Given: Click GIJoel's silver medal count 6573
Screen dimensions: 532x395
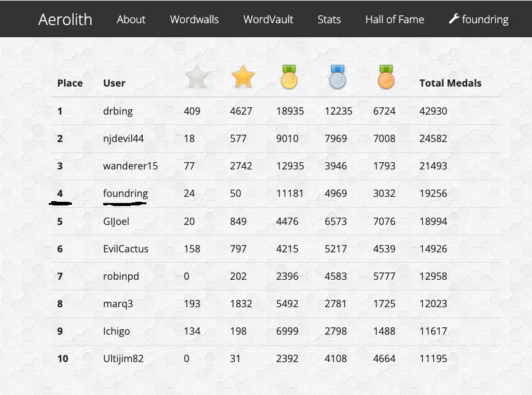Looking at the screenshot, I should tap(336, 222).
